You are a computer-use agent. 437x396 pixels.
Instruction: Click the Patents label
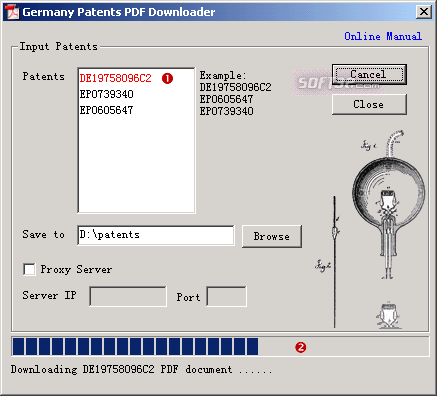[43, 76]
